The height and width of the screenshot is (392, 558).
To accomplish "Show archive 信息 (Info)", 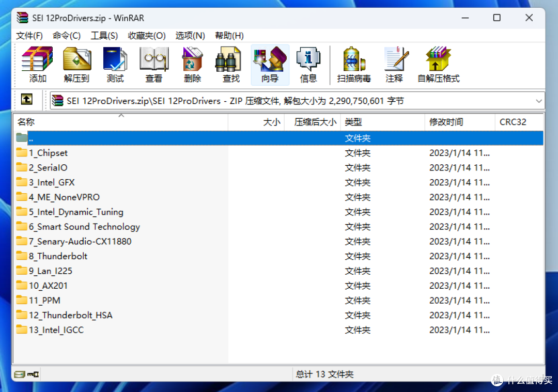I will (x=308, y=65).
